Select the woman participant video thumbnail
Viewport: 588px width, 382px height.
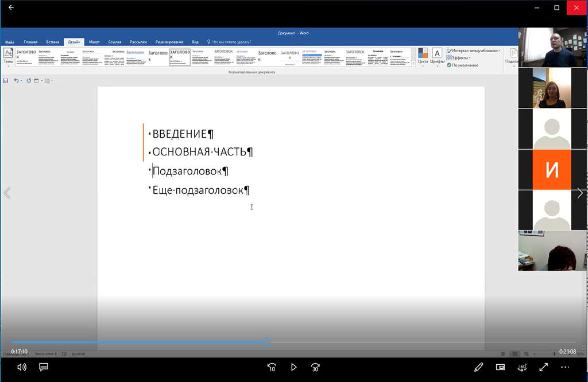[552, 88]
